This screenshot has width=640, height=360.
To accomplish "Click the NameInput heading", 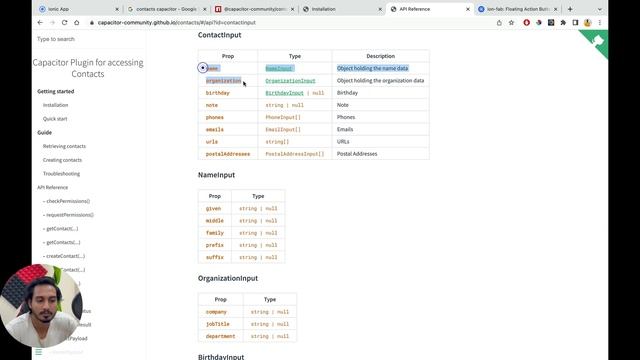I will point(216,175).
